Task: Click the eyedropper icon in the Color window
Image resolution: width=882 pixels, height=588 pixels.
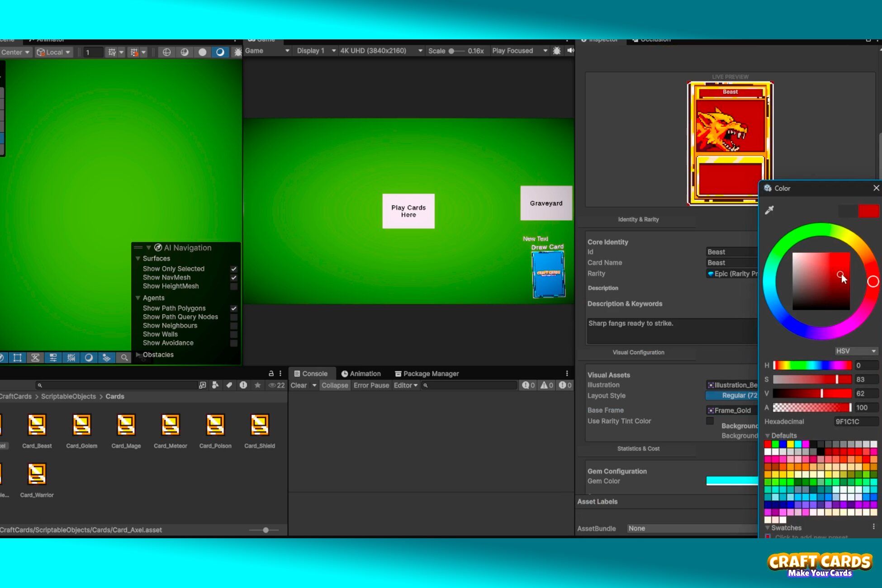Action: (769, 209)
